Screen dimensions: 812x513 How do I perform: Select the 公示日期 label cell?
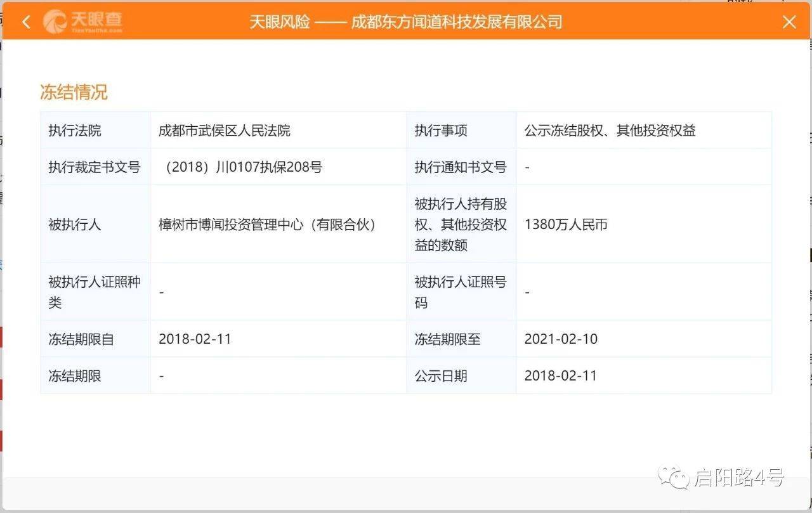tap(461, 375)
